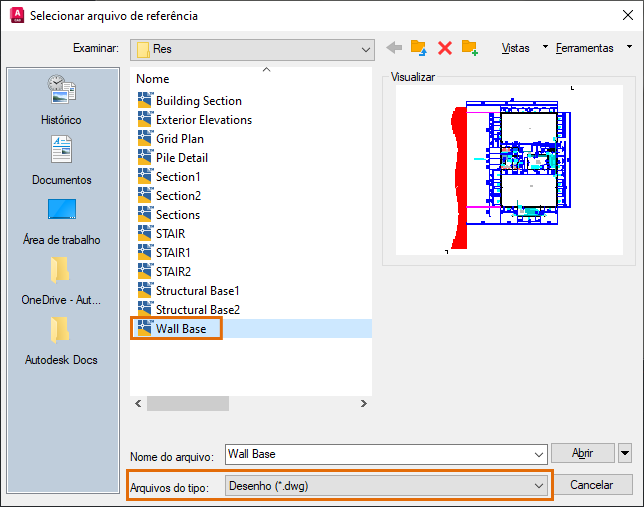Click the drawing preview thumbnail under Visualizar

tap(509, 170)
